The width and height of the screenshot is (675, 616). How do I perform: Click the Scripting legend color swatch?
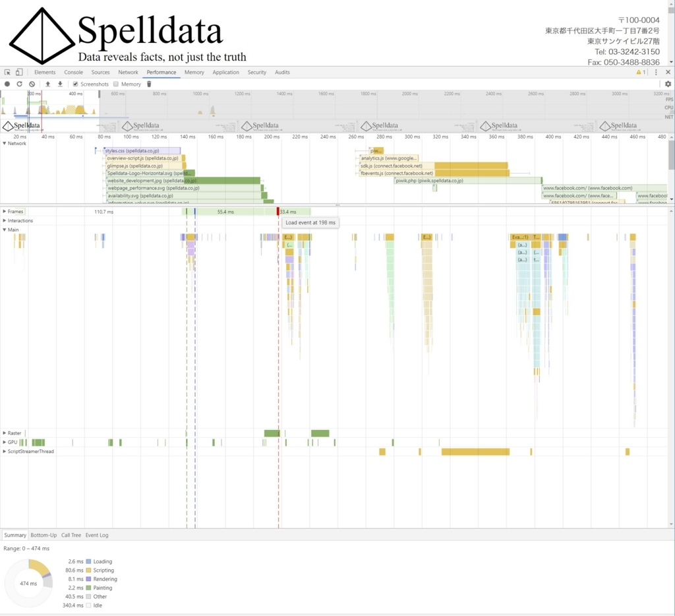[x=88, y=570]
